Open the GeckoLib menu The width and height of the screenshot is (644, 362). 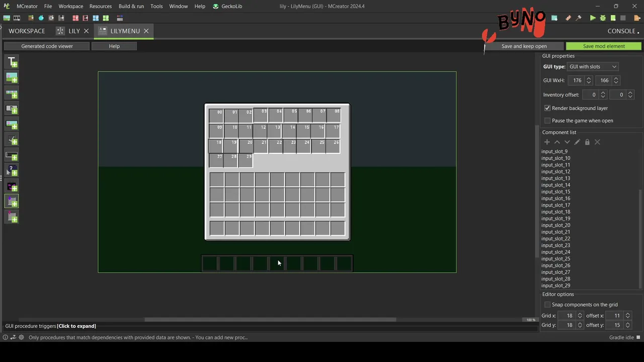[227, 6]
